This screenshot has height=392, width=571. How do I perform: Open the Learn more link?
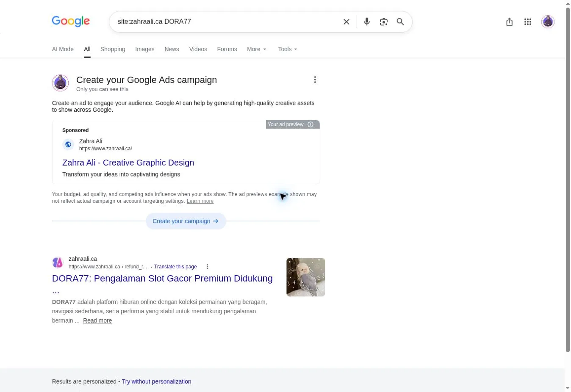[x=200, y=201]
